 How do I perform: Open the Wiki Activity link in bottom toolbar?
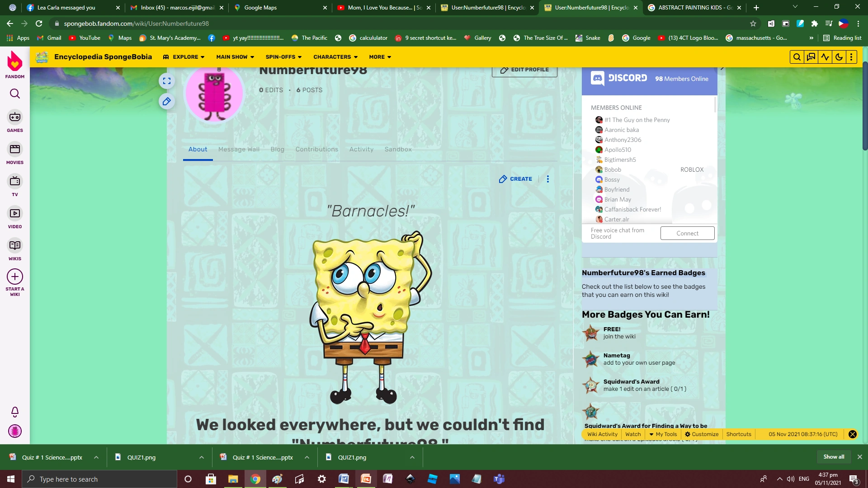click(602, 434)
